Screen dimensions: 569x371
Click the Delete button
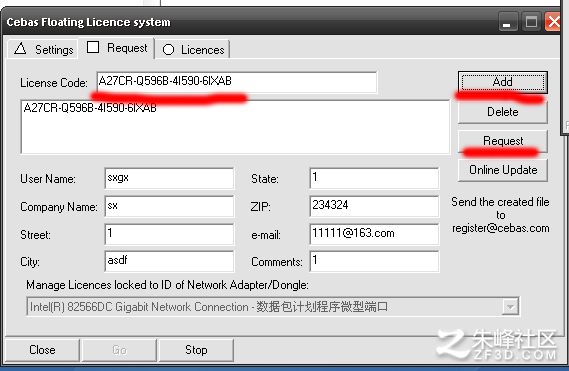pyautogui.click(x=503, y=112)
